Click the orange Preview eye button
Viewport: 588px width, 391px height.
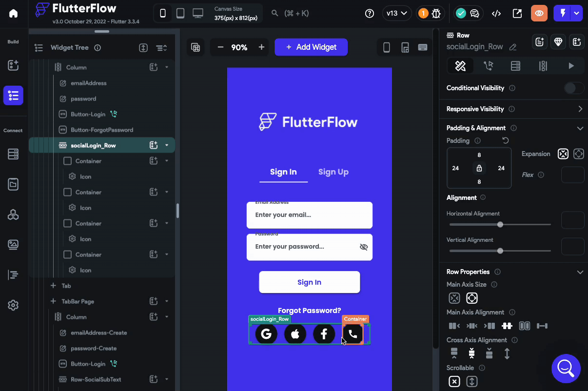(539, 14)
